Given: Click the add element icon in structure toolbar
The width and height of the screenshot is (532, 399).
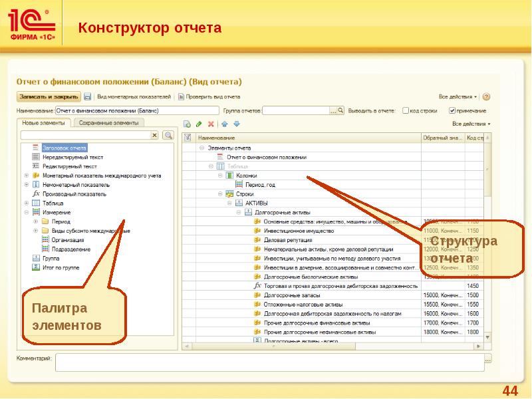Looking at the screenshot, I should pos(188,124).
